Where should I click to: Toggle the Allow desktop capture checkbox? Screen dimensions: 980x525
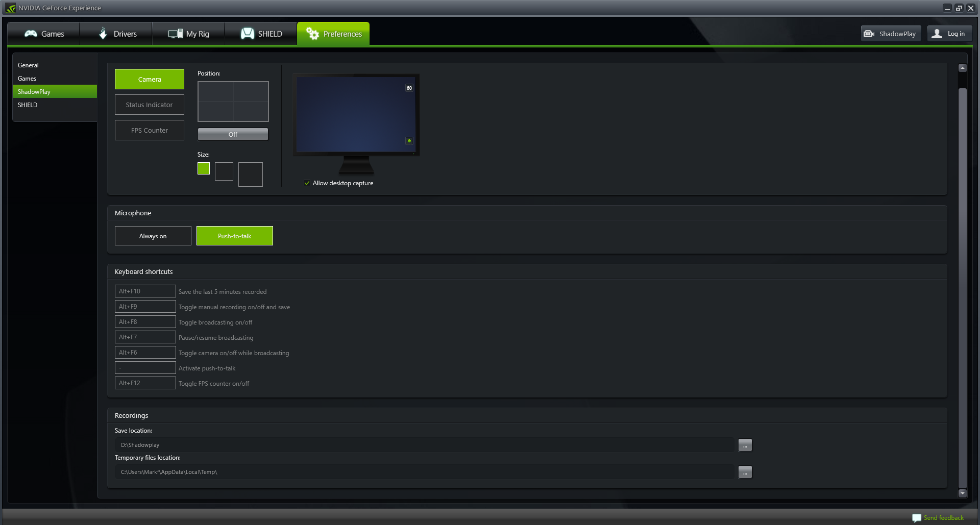(307, 183)
